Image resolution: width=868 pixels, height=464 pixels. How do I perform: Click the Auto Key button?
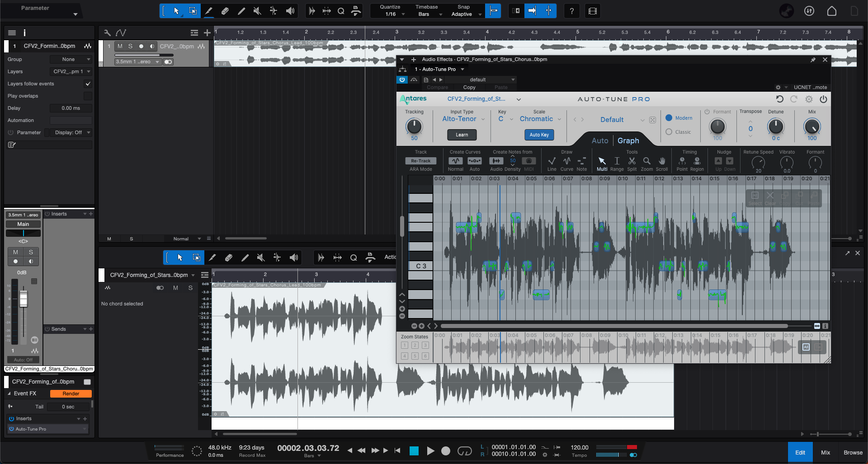[x=539, y=135]
